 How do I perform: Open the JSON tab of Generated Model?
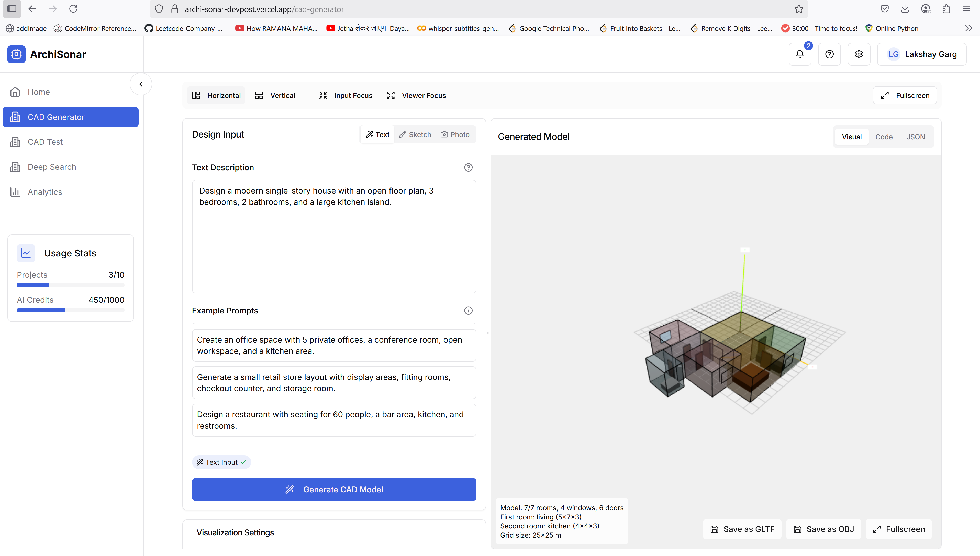click(916, 137)
